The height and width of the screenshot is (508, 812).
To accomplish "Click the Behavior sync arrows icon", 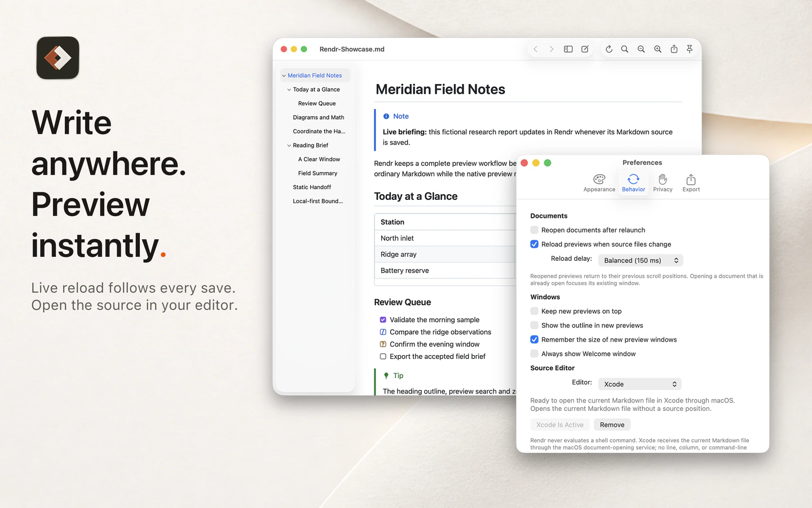I will pyautogui.click(x=633, y=179).
